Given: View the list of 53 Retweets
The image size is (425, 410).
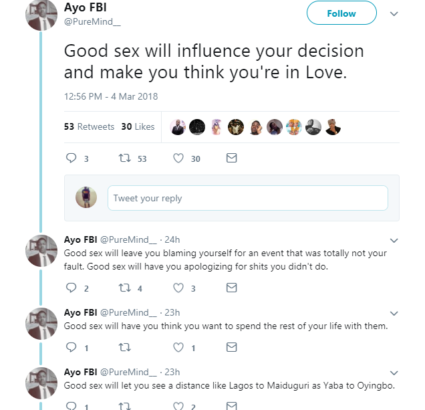Looking at the screenshot, I should [x=89, y=127].
